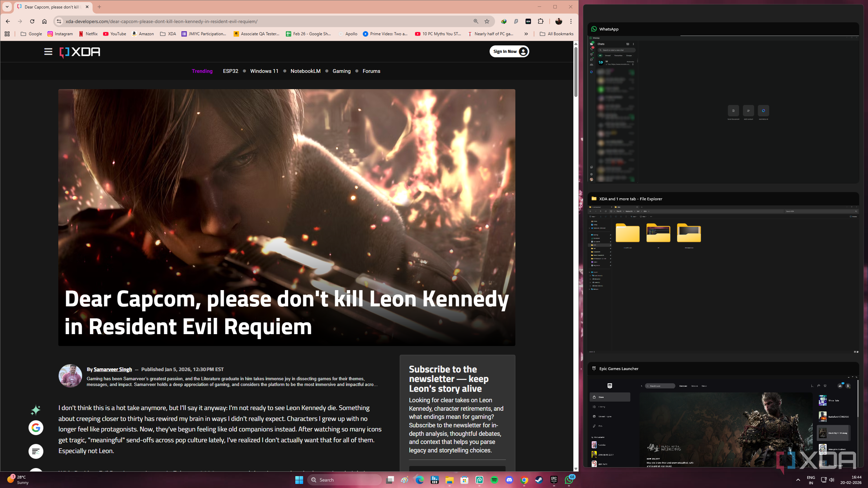Reload the page in Chrome
Image resolution: width=868 pixels, height=488 pixels.
pos(32,21)
